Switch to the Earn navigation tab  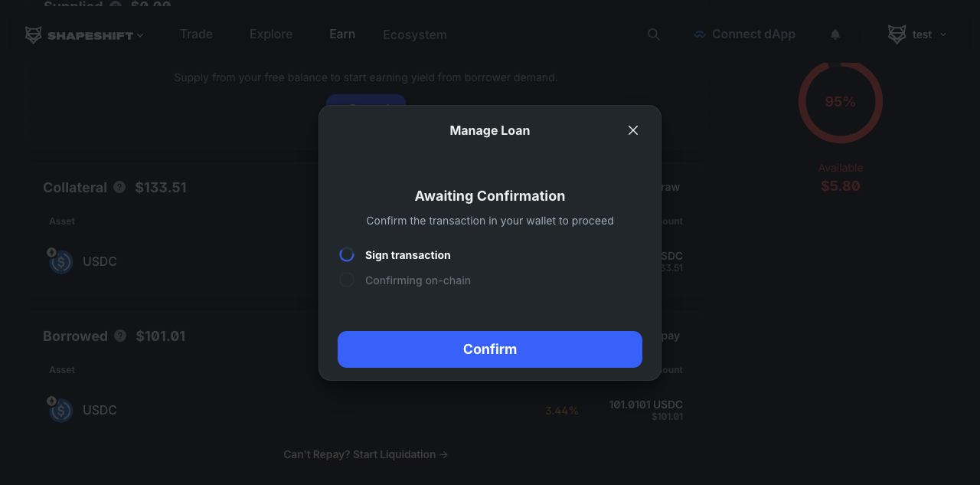pyautogui.click(x=342, y=34)
